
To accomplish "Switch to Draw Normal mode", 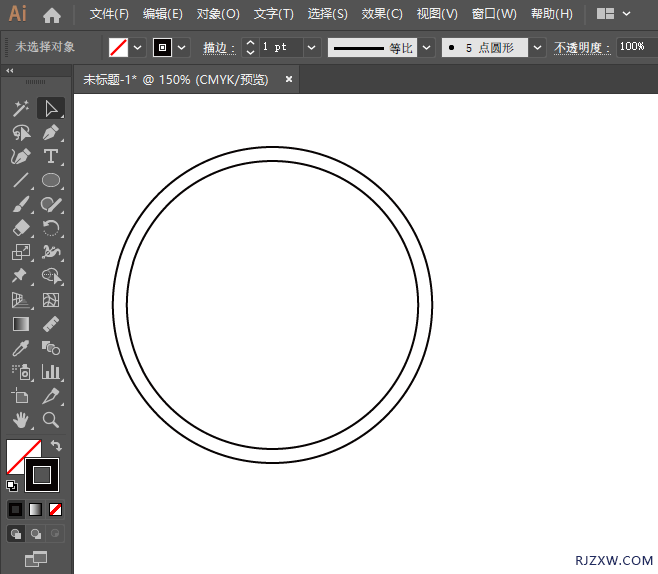I will coord(16,534).
